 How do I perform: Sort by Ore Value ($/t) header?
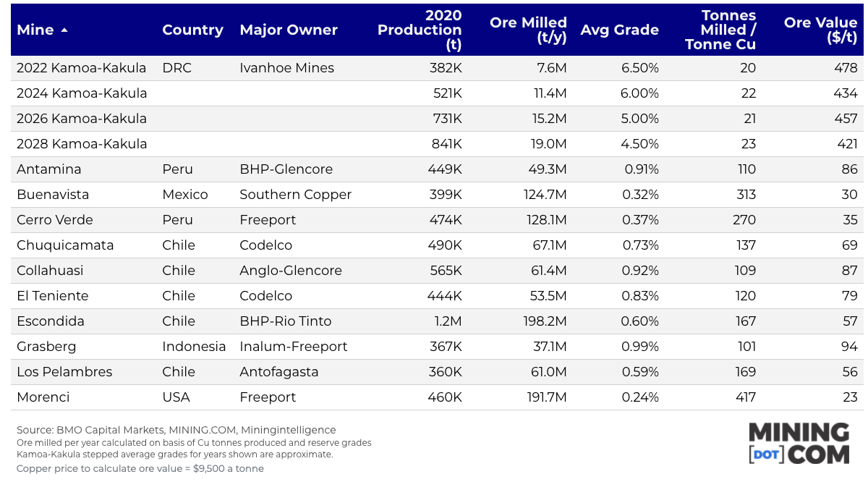pos(820,30)
